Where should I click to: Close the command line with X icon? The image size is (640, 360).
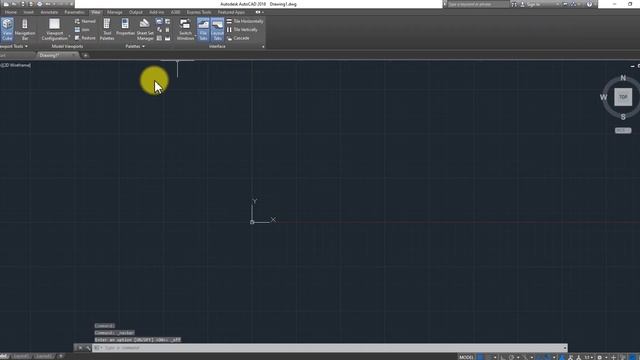80,348
